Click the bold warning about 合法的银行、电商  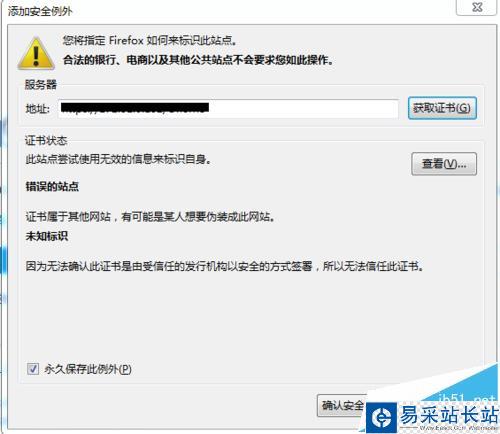pyautogui.click(x=199, y=60)
